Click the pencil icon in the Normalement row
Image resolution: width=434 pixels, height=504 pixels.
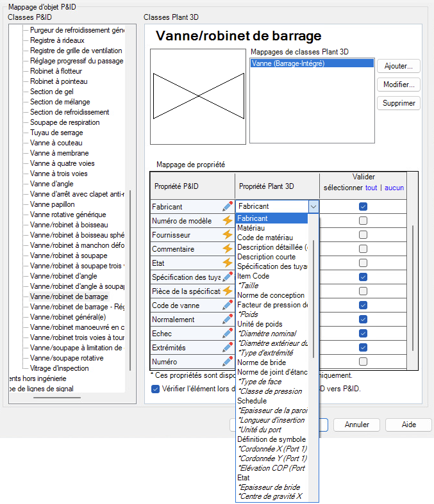coord(228,319)
